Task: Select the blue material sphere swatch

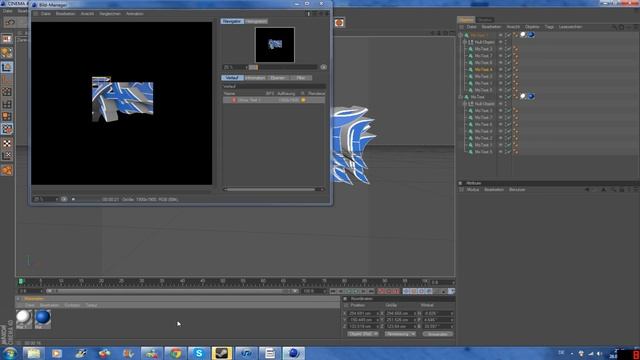Action: click(42, 318)
